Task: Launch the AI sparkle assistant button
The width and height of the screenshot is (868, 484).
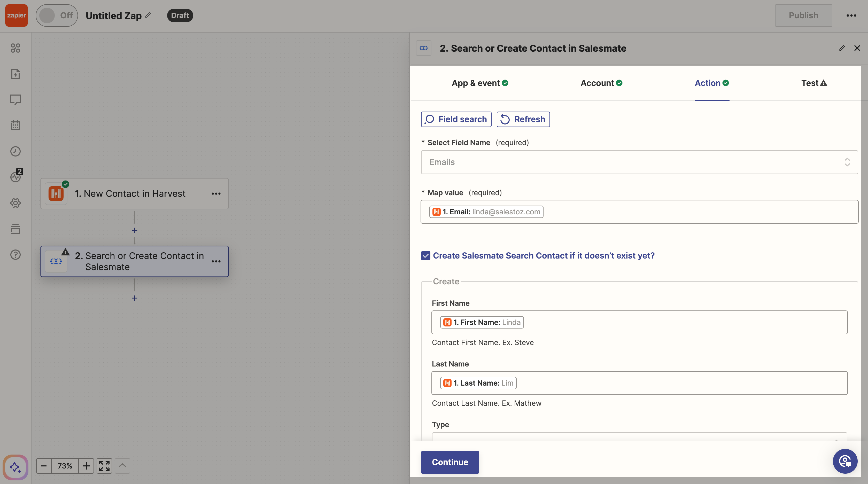Action: pyautogui.click(x=16, y=467)
